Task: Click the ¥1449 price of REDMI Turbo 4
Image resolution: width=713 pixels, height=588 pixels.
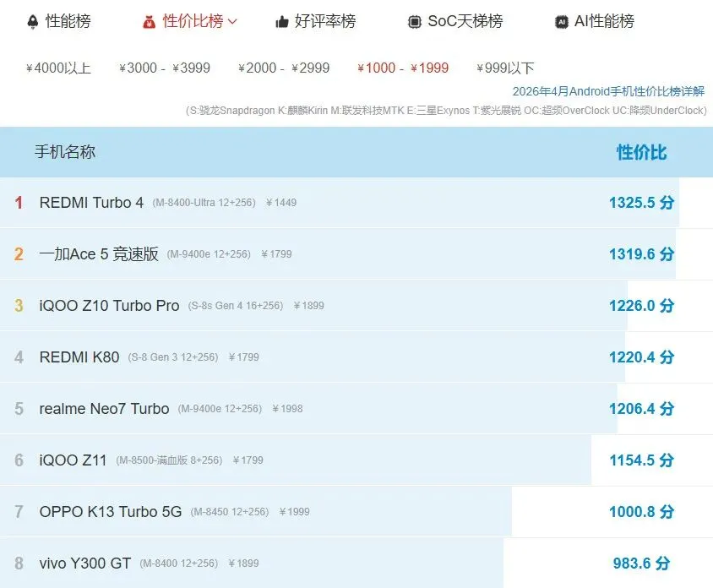Action: pos(281,203)
